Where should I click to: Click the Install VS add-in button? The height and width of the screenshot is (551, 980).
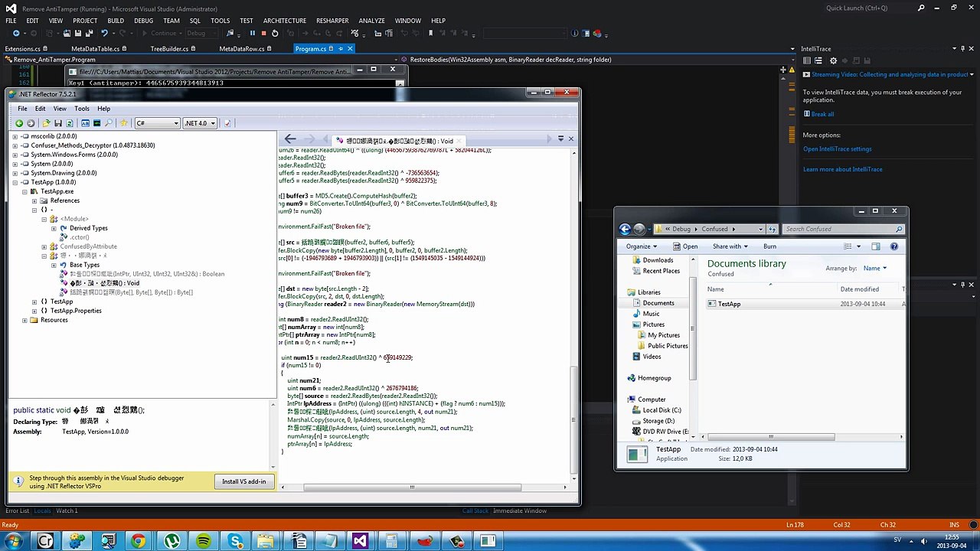pos(243,481)
